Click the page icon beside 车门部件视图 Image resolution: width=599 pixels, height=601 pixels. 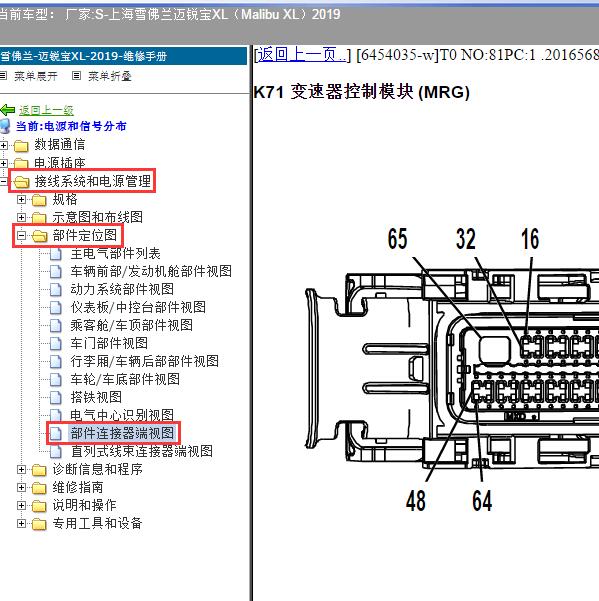(56, 343)
